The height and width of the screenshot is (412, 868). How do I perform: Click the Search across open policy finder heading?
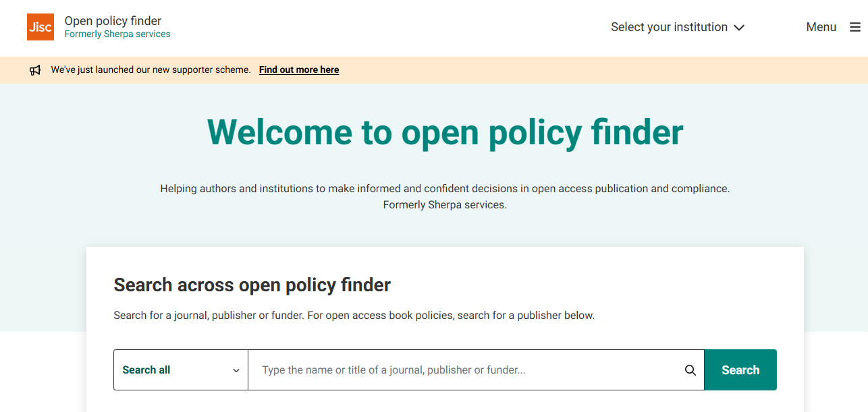pyautogui.click(x=252, y=285)
